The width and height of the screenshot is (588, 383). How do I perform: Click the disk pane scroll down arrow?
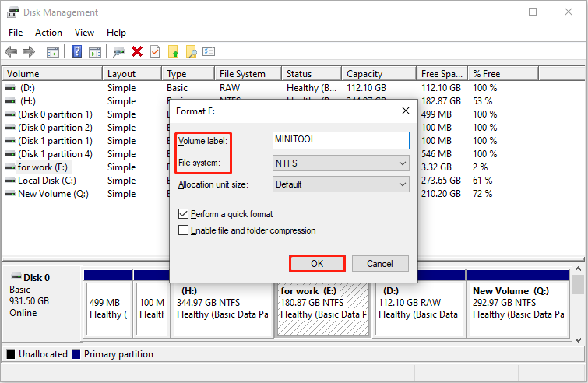pyautogui.click(x=578, y=340)
